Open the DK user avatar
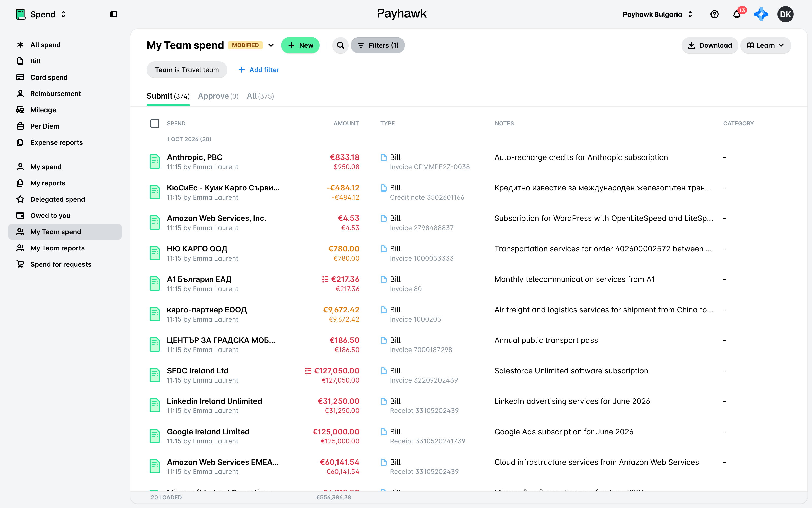 point(785,14)
